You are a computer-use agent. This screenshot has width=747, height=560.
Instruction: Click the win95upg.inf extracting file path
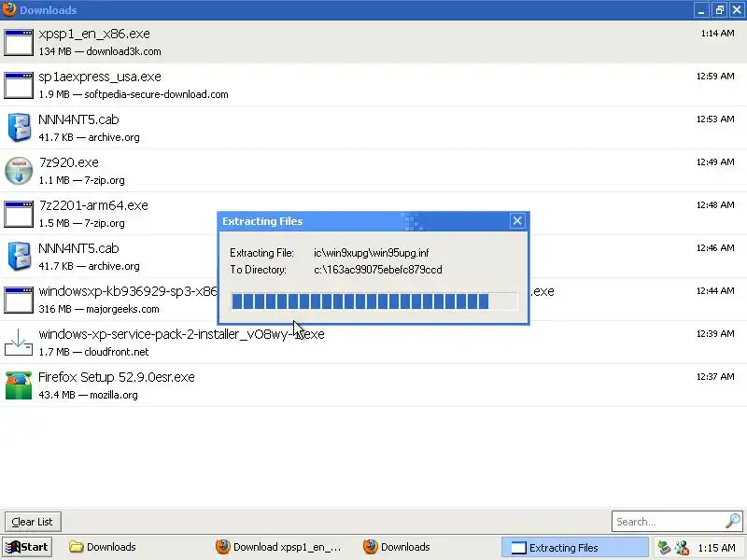[x=371, y=253]
